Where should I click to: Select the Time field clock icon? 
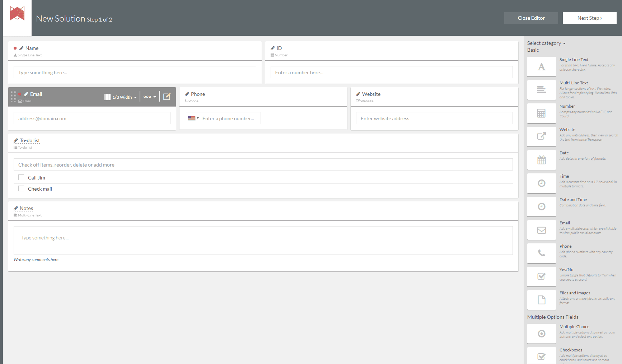[542, 183]
